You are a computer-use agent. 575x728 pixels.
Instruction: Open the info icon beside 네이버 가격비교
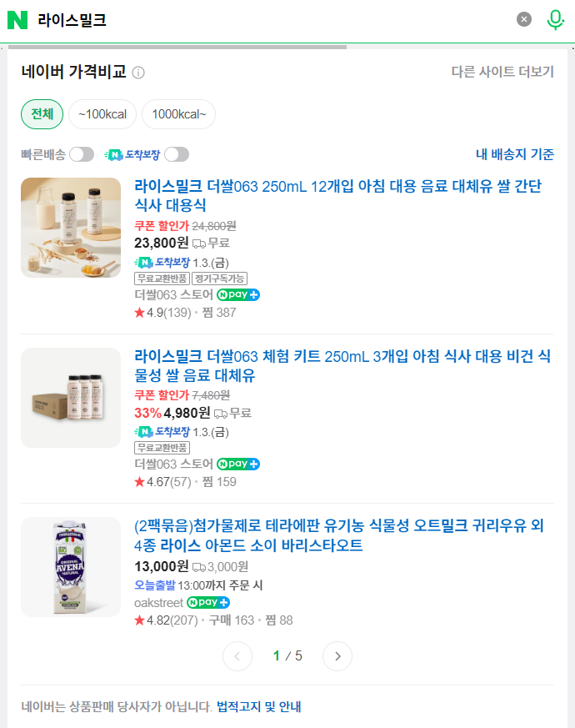click(x=137, y=73)
